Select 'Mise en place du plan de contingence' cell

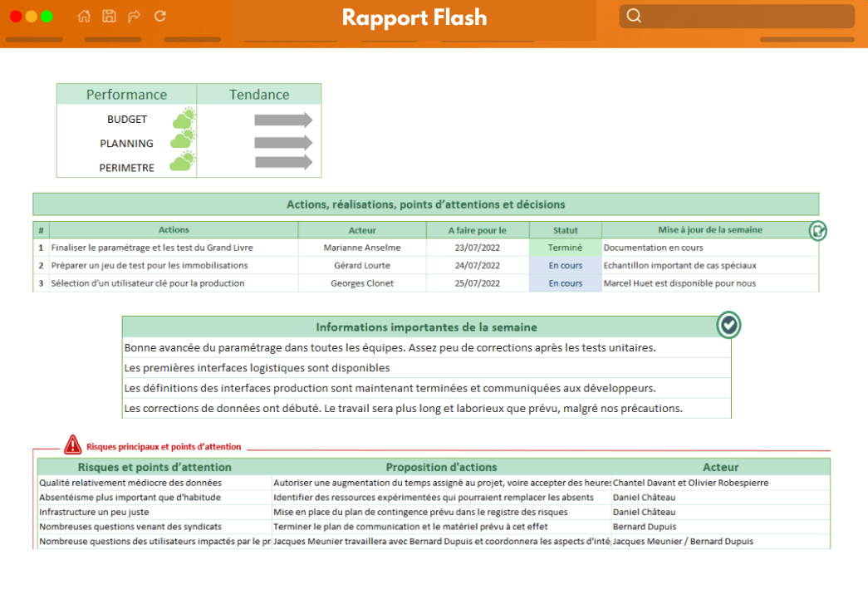tap(441, 512)
